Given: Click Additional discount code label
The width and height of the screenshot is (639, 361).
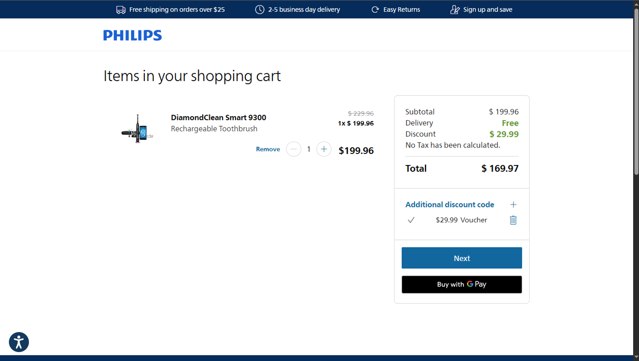Looking at the screenshot, I should [450, 205].
